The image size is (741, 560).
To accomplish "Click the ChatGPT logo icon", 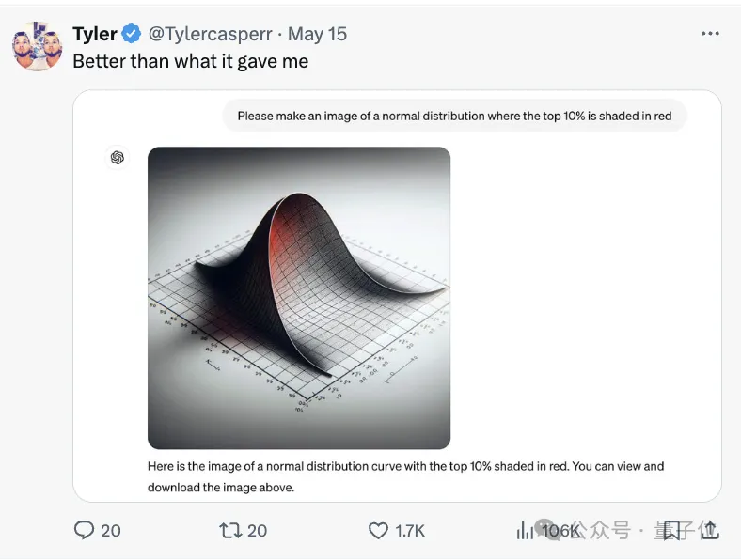I will pos(118,157).
